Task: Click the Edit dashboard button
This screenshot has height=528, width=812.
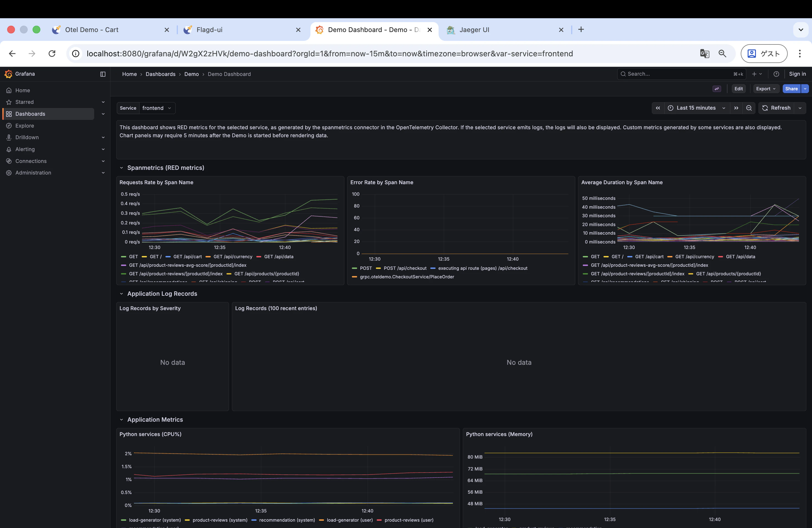Action: click(738, 89)
